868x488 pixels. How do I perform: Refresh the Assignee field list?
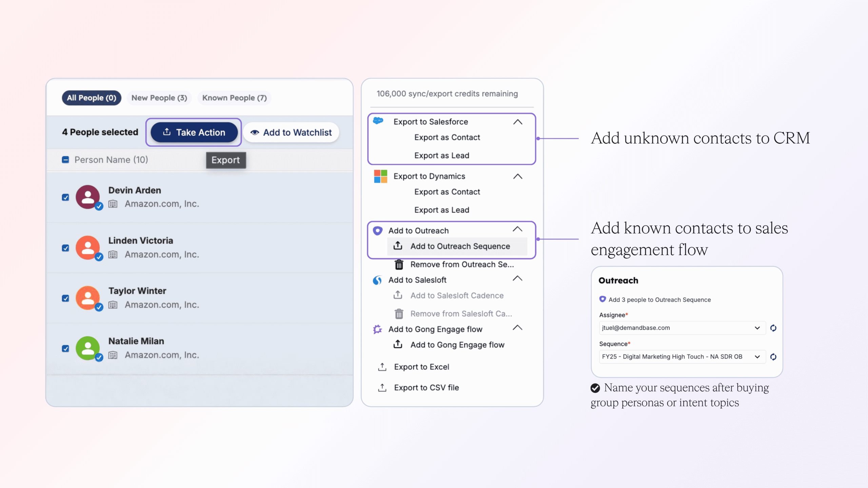point(773,328)
